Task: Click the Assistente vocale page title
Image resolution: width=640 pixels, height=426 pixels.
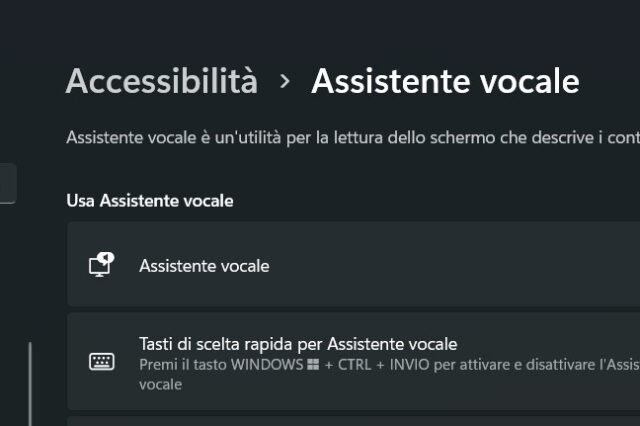Action: coord(445,81)
